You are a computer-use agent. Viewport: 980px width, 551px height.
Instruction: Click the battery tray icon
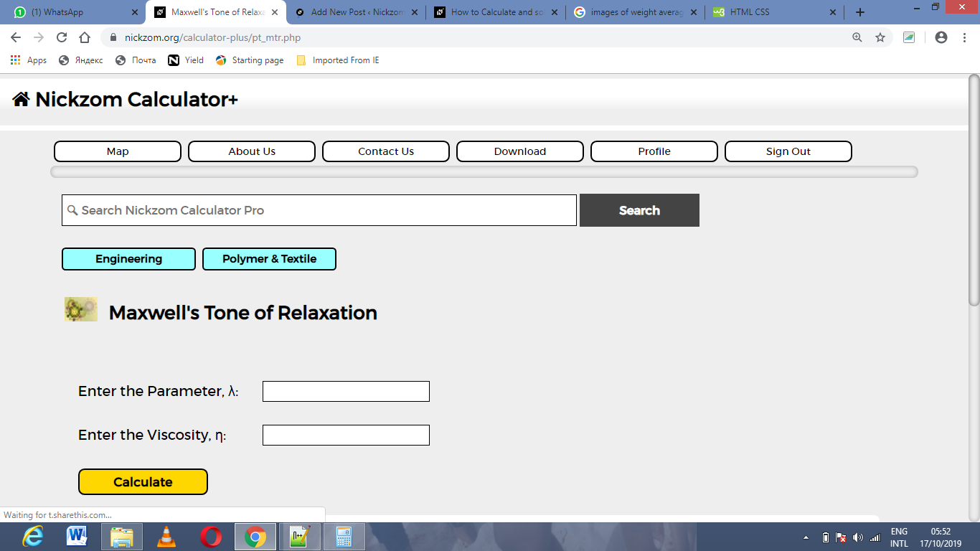825,537
